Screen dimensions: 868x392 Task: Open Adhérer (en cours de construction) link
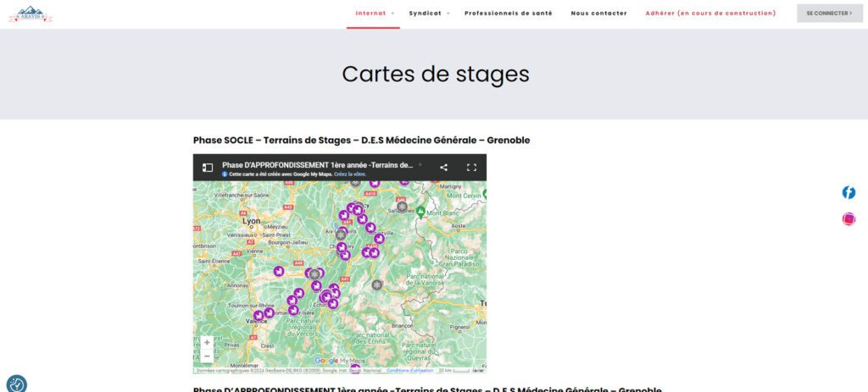[711, 14]
